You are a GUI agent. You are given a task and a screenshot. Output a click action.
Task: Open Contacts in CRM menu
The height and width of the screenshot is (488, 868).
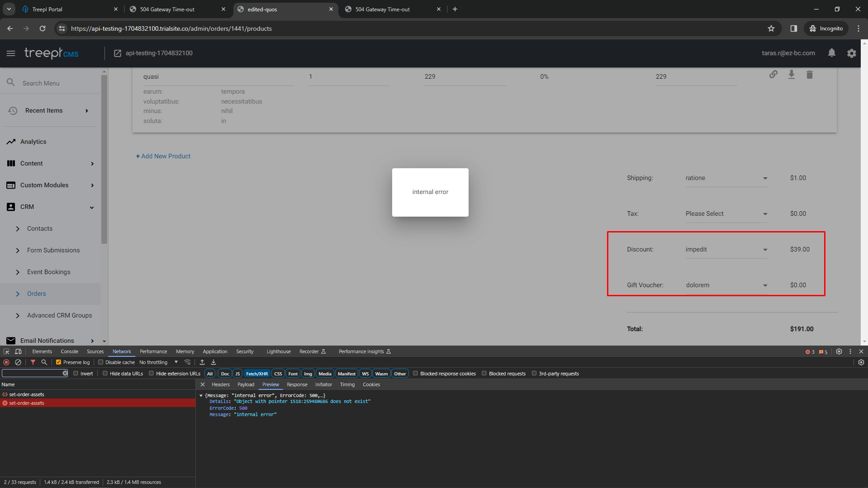click(40, 228)
